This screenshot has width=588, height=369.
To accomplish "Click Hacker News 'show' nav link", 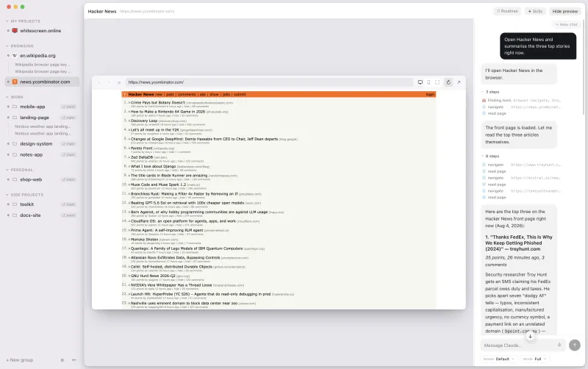I will click(214, 95).
